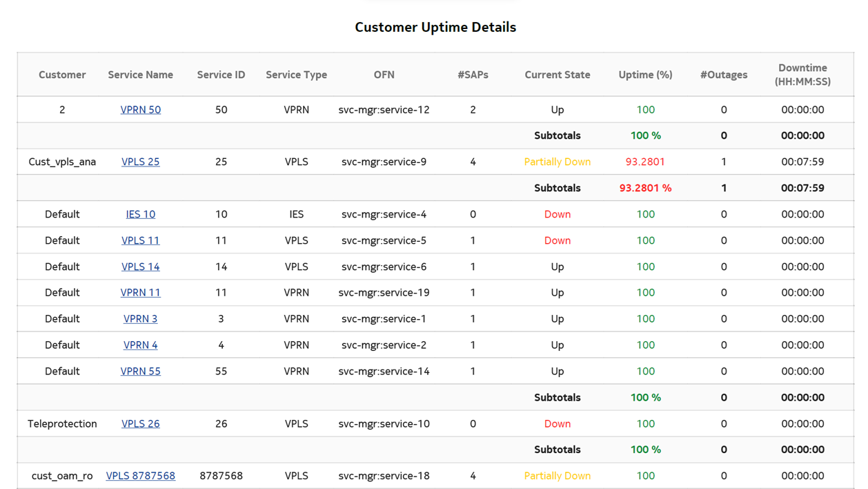Select the svc-mgr:service-6 OFN cell

pos(384,267)
